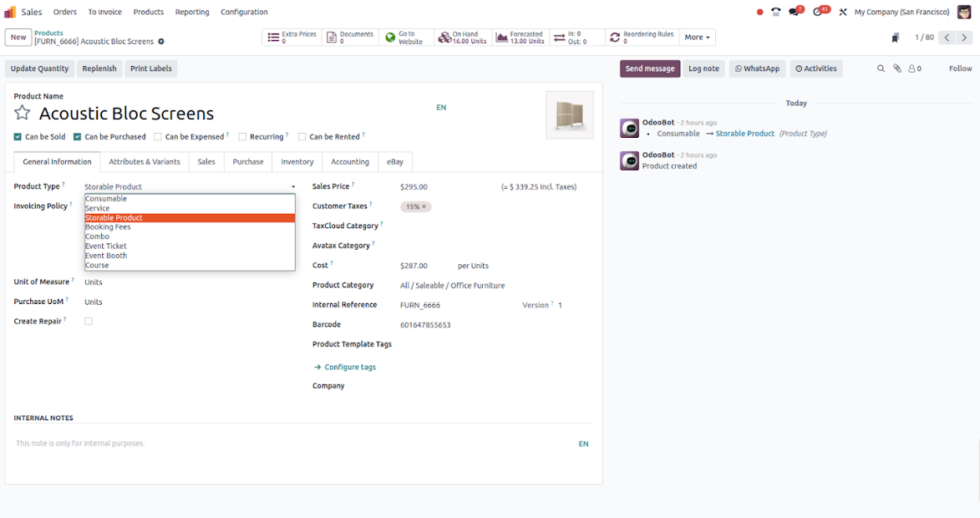Tick the Create Repair checkbox
The width and height of the screenshot is (980, 518).
(x=89, y=322)
